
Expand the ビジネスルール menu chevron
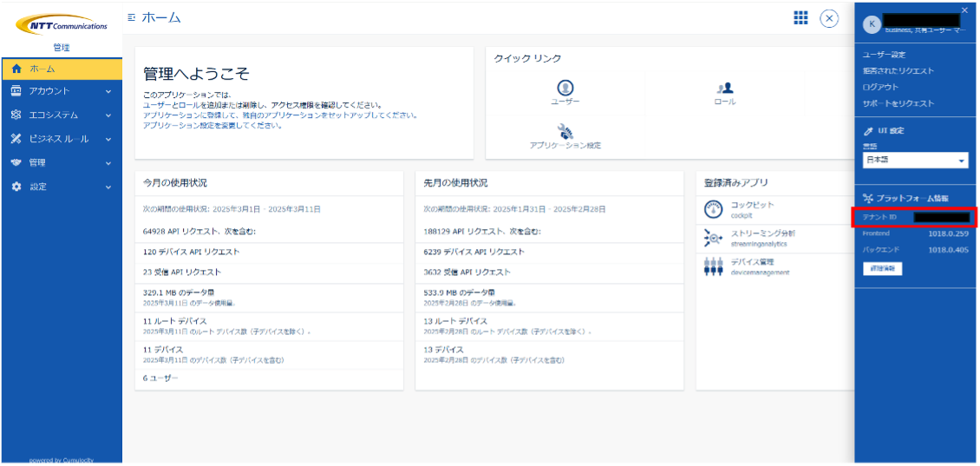pos(108,140)
